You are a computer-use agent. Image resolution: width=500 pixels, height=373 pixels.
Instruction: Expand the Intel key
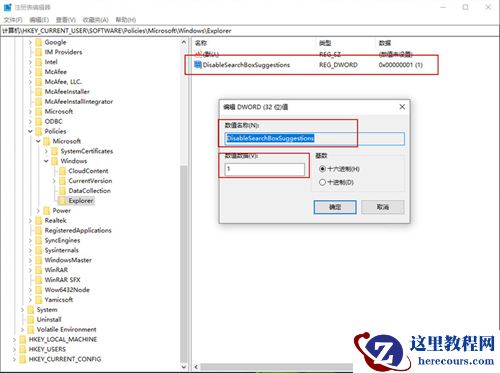pos(30,62)
